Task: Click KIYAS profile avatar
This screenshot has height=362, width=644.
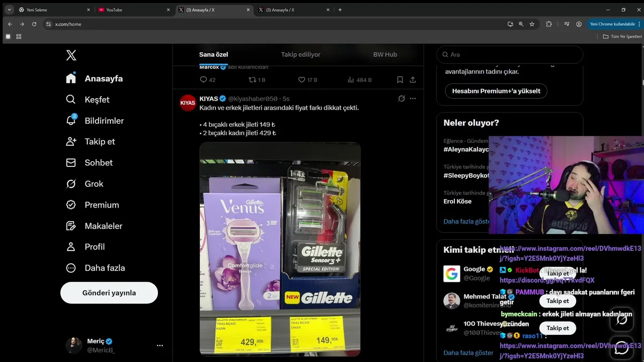Action: (x=188, y=102)
